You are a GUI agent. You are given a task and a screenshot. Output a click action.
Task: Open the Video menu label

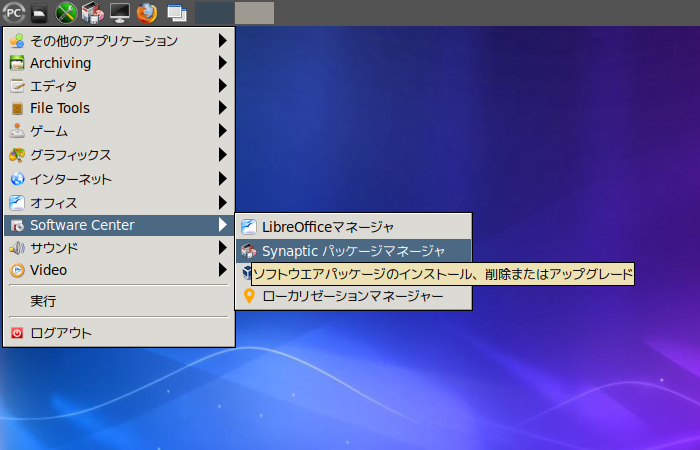(48, 270)
